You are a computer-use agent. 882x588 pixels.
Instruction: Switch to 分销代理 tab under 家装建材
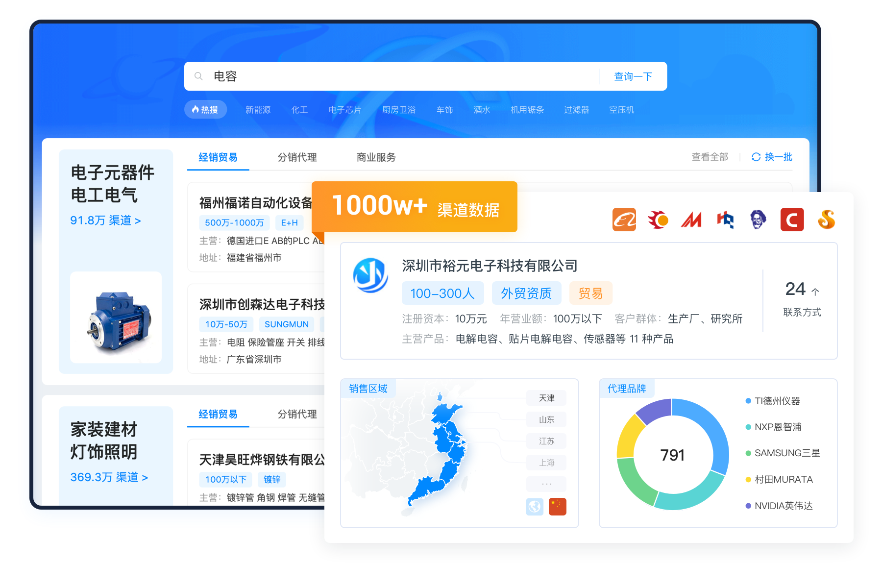[x=297, y=414]
